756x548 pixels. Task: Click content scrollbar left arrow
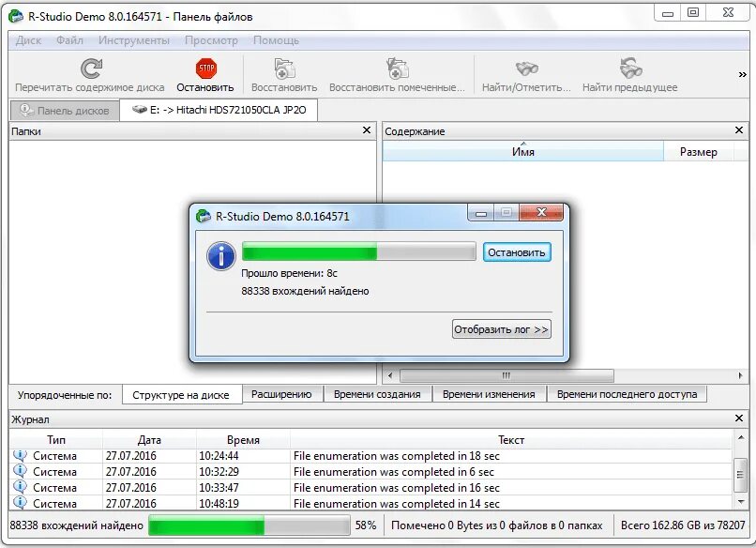pyautogui.click(x=390, y=375)
